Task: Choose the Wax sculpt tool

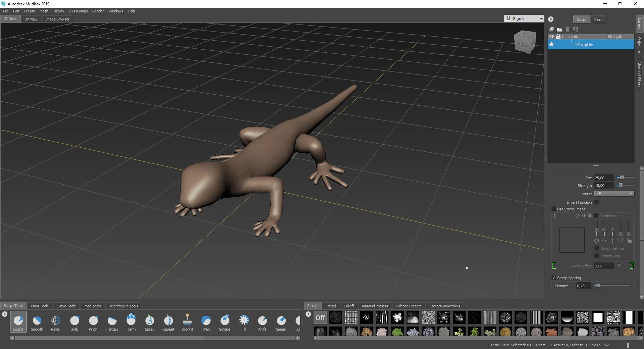Action: point(206,322)
